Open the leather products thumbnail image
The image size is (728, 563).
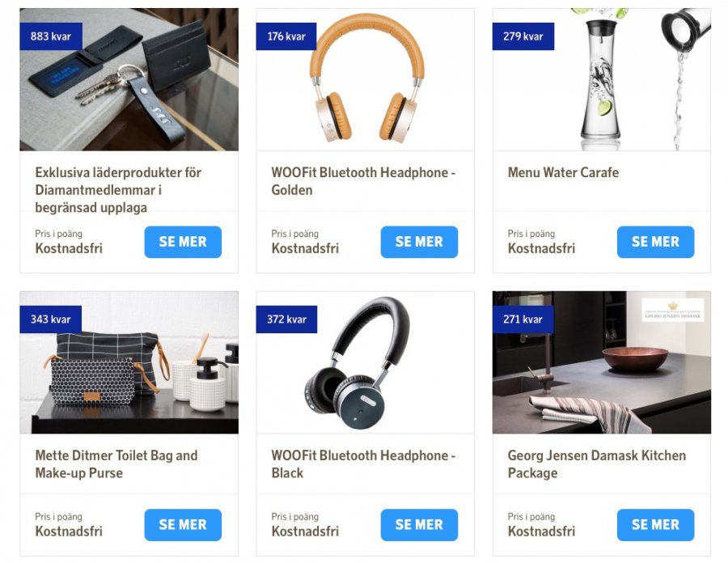[129, 79]
